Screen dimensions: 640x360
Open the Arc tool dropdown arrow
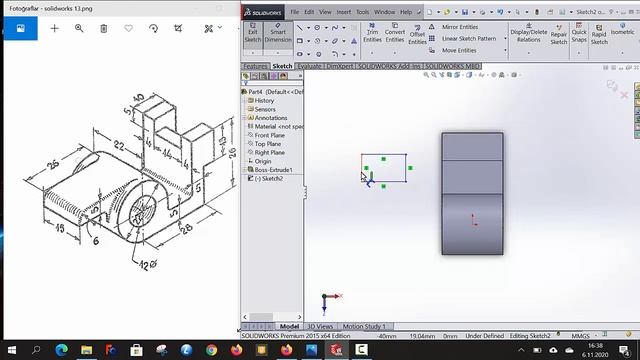click(326, 41)
